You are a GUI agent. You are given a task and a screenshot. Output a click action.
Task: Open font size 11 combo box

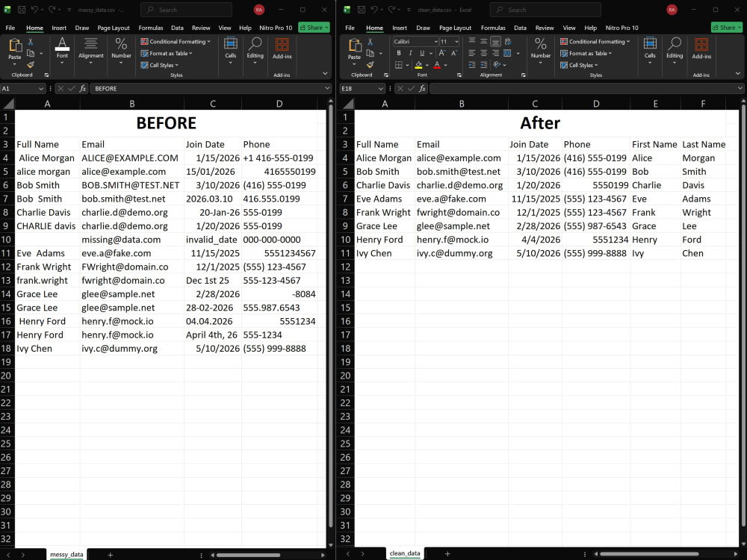449,41
